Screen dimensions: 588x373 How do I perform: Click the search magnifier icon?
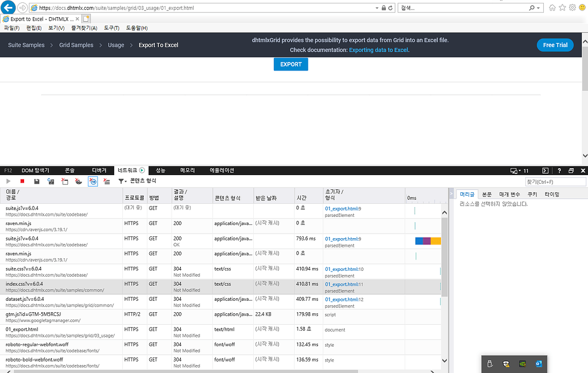point(531,8)
